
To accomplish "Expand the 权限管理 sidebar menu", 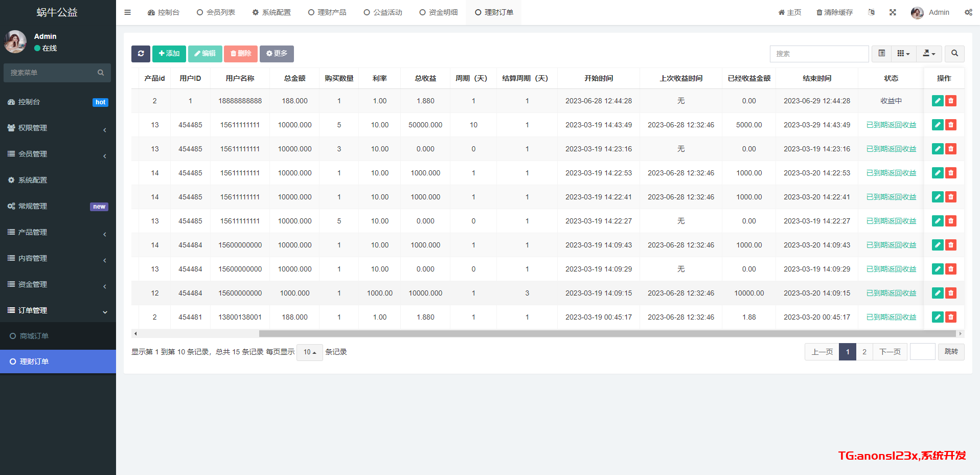I will (x=57, y=128).
